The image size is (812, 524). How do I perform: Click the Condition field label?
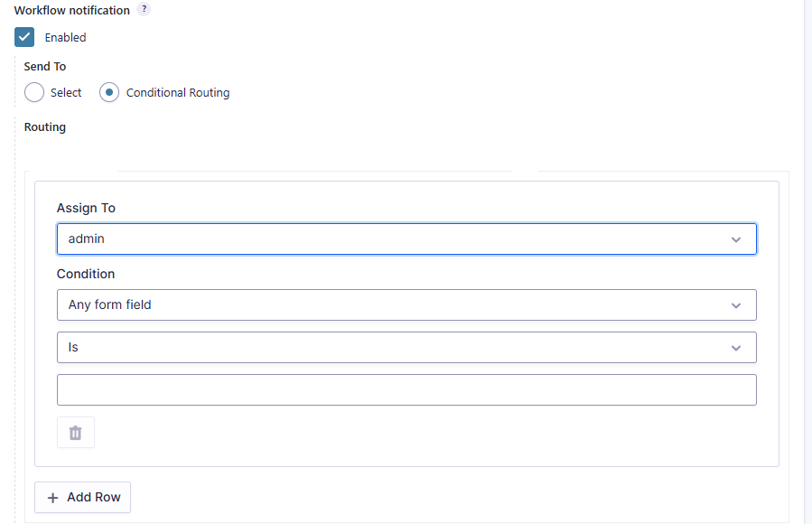point(86,274)
